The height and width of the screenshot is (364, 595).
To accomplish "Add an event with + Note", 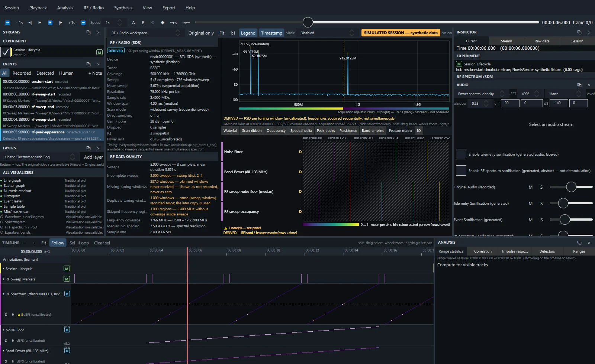I will pyautogui.click(x=95, y=73).
